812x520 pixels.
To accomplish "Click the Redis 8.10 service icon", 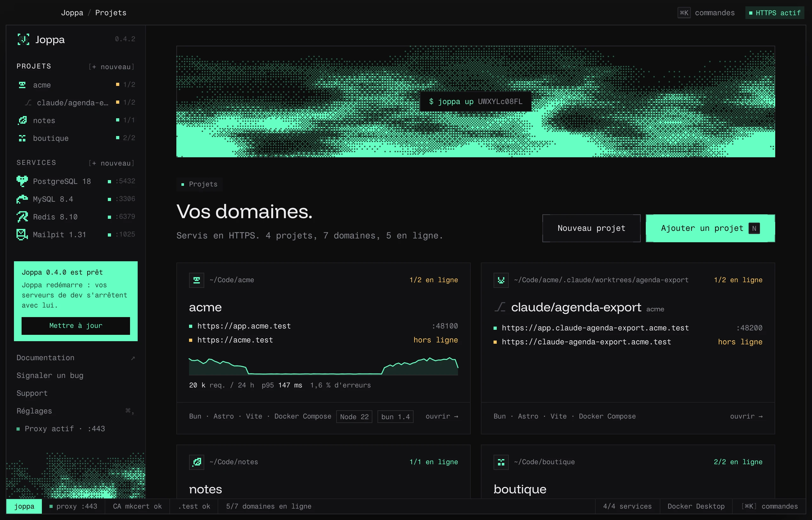I will (x=22, y=217).
